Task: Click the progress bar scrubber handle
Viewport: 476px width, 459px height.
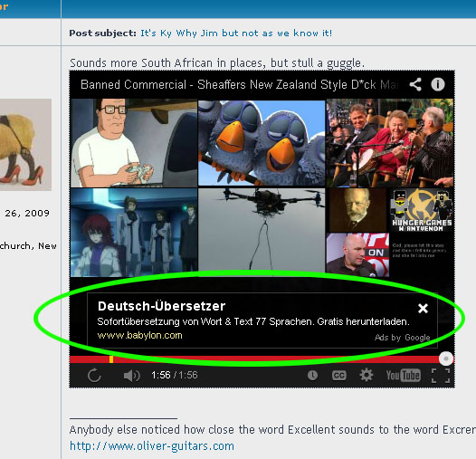Action: (446, 359)
